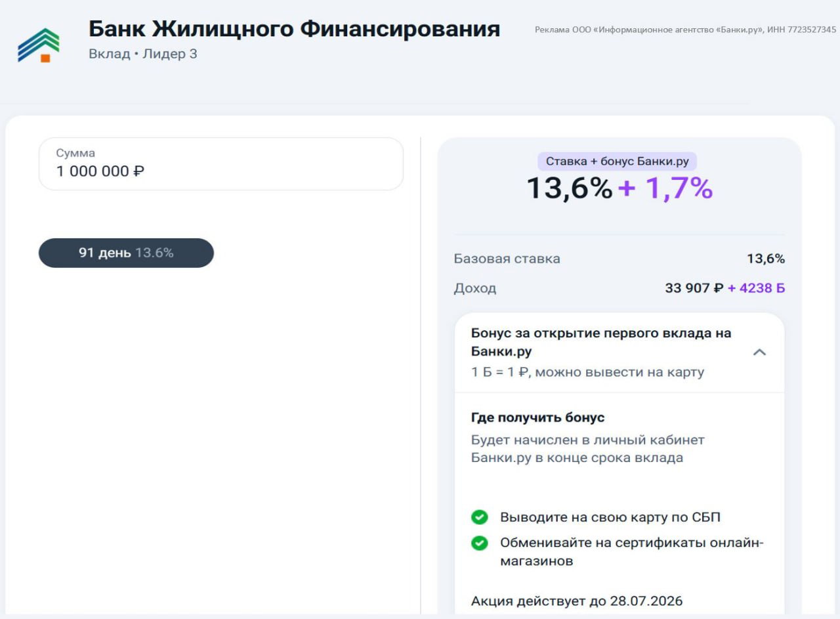Image resolution: width=840 pixels, height=619 pixels.
Task: Click the 13,6% value beside Базовая ставка
Action: coord(766,259)
